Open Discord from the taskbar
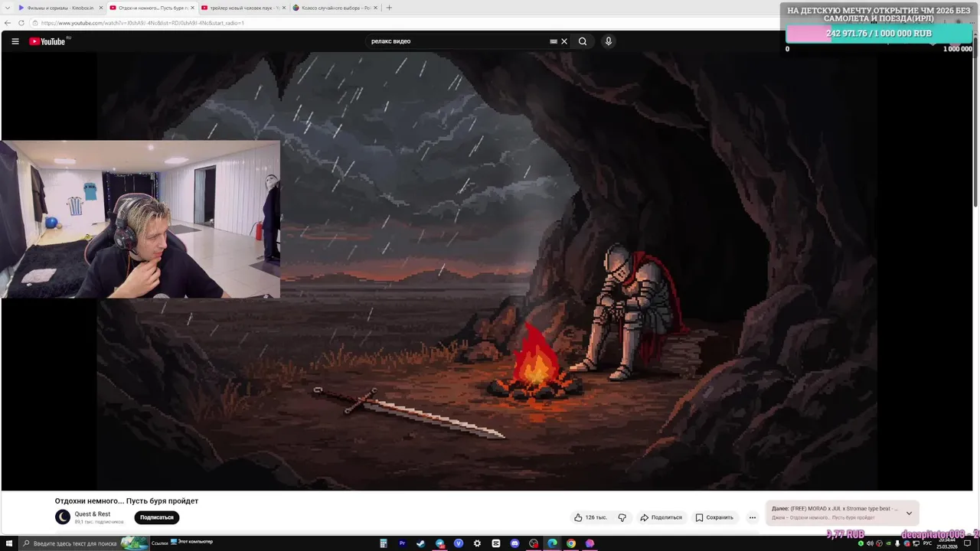 pos(514,543)
